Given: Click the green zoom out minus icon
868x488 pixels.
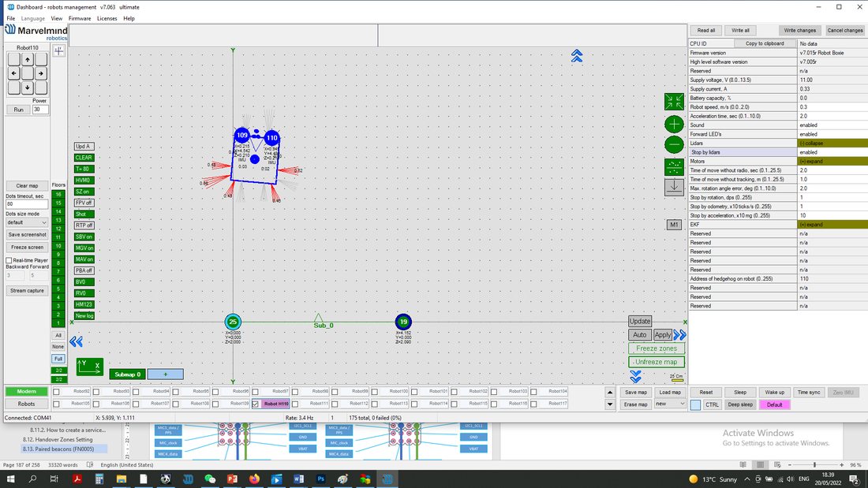Looking at the screenshot, I should click(674, 144).
